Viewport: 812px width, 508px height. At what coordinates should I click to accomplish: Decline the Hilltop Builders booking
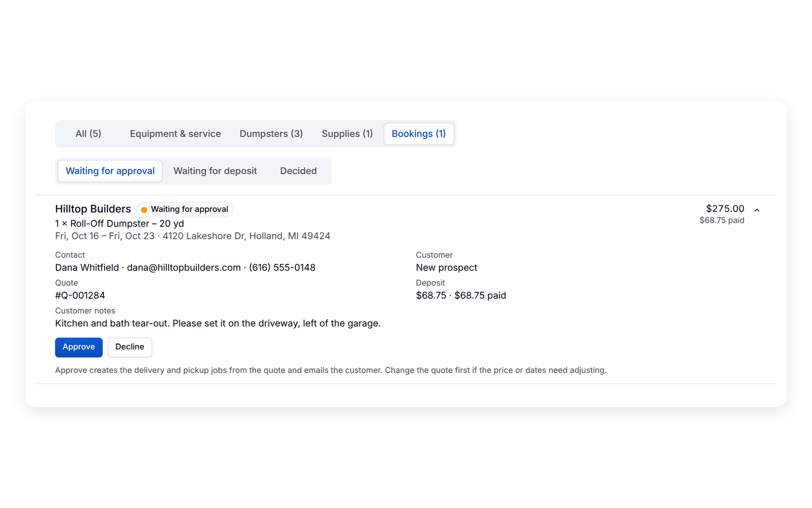129,347
